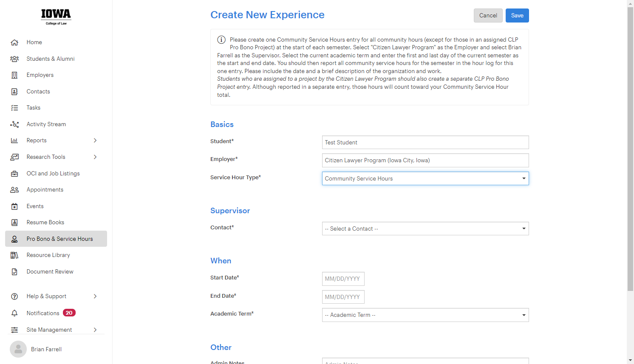Viewport: 634px width, 364px height.
Task: Click the Notifications count badge 20
Action: coord(69,313)
